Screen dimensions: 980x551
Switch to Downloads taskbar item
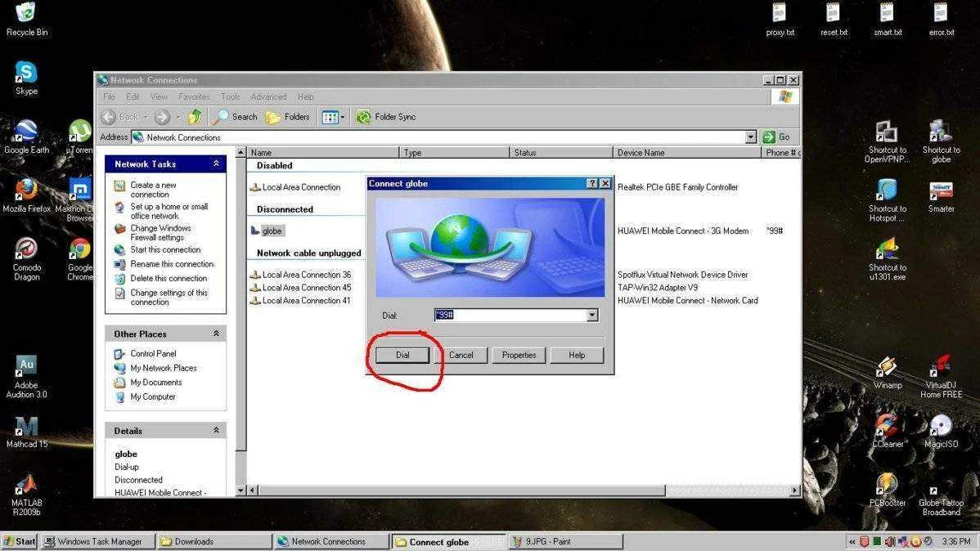coord(214,542)
